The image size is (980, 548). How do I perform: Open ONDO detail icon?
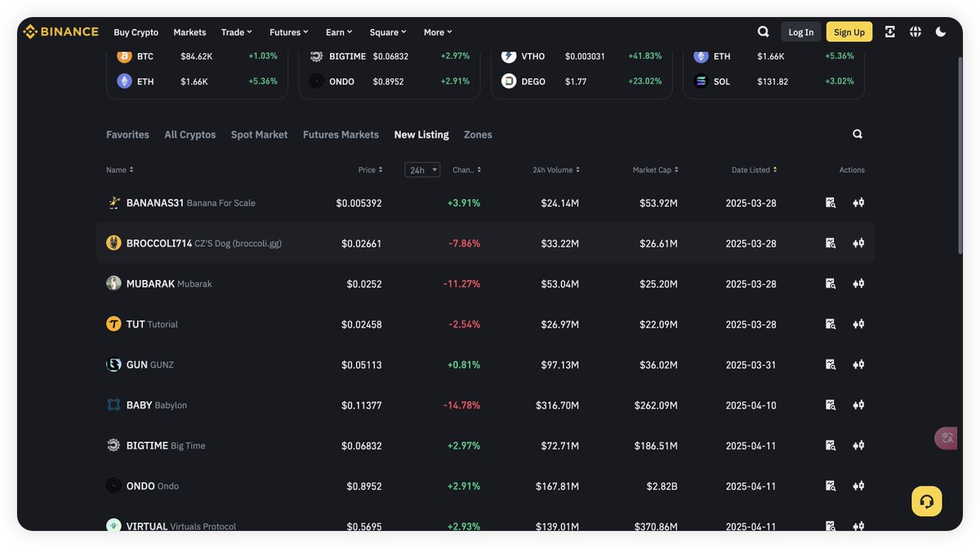(x=831, y=486)
